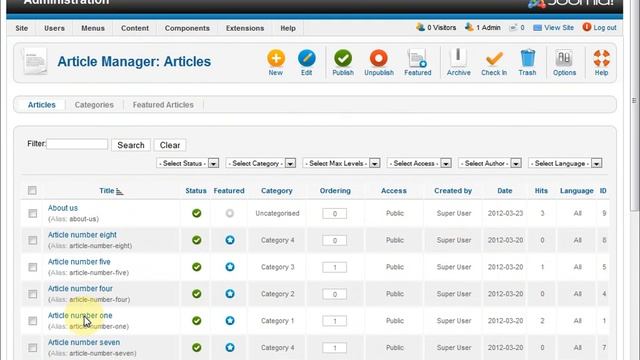Toggle published status of Article number five
The width and height of the screenshot is (640, 360).
(197, 267)
